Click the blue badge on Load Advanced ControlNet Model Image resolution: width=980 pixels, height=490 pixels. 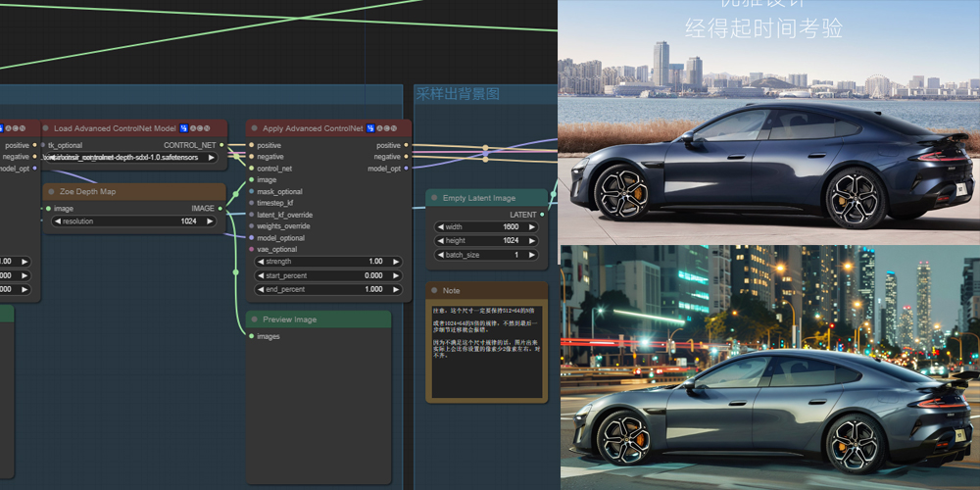pos(184,128)
